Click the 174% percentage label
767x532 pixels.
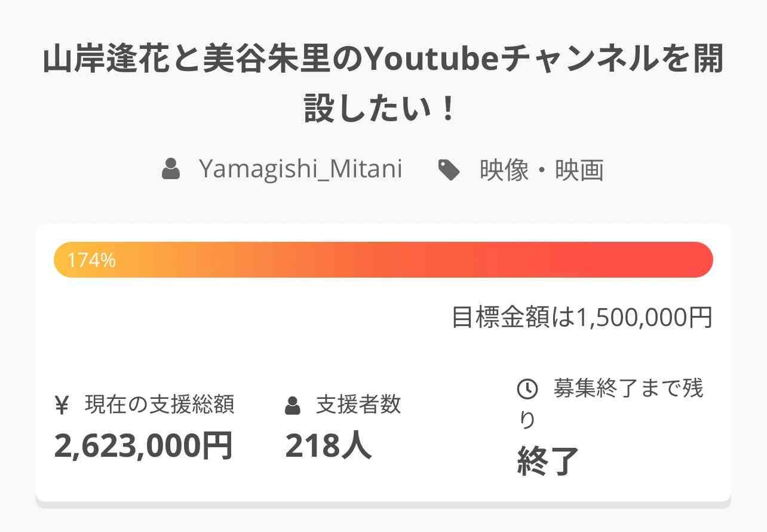[x=91, y=261]
